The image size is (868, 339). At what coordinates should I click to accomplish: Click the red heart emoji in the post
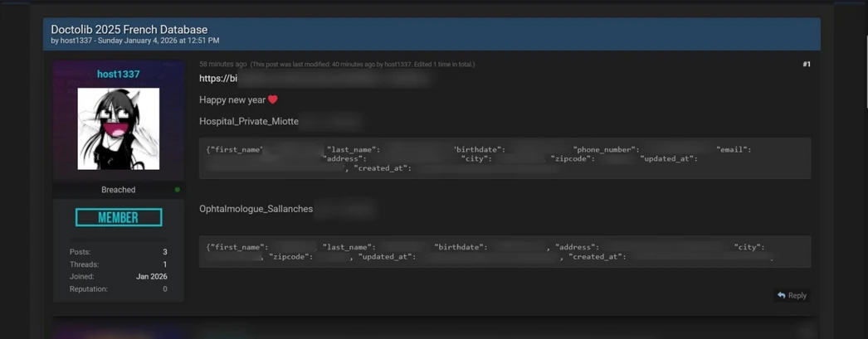[273, 99]
